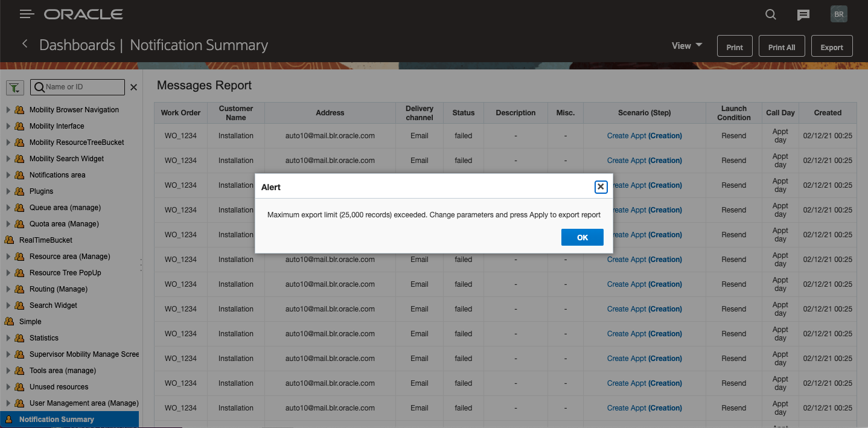The width and height of the screenshot is (868, 428).
Task: Close the Alert dialog with X
Action: coord(601,187)
